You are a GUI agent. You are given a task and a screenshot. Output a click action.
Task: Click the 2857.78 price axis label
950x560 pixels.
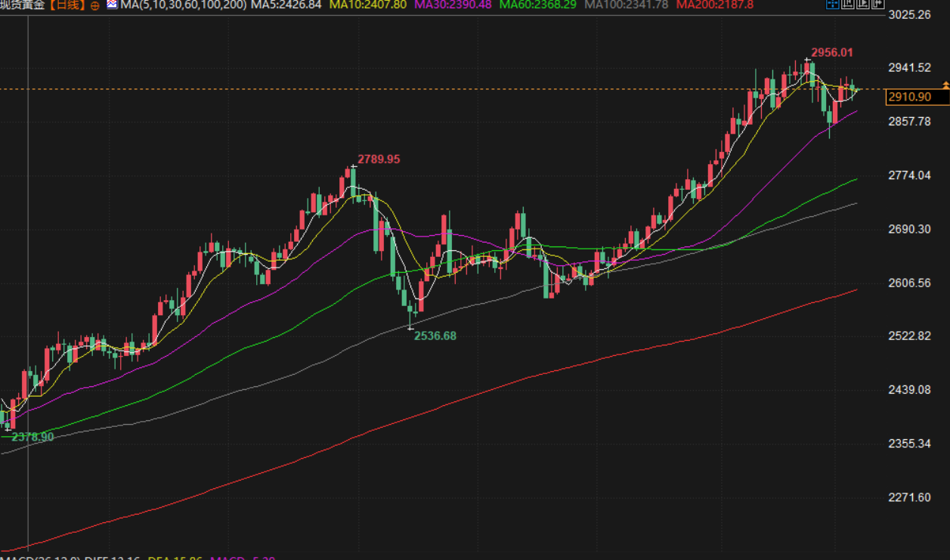click(909, 121)
